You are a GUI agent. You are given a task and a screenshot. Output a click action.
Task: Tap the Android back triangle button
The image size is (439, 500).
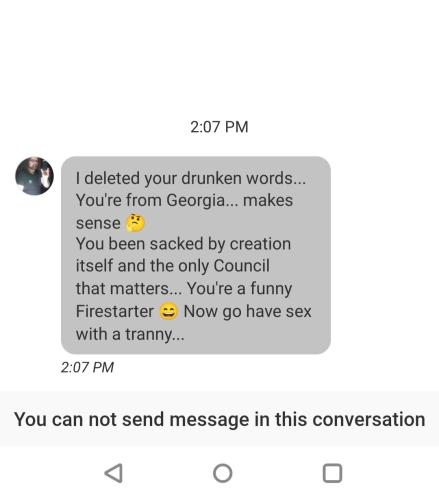[114, 473]
